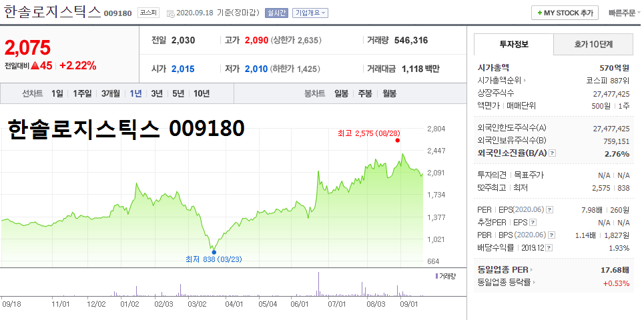This screenshot has width=644, height=320.
Task: Click the red 최고 2,575 marker dot
Action: (397, 140)
